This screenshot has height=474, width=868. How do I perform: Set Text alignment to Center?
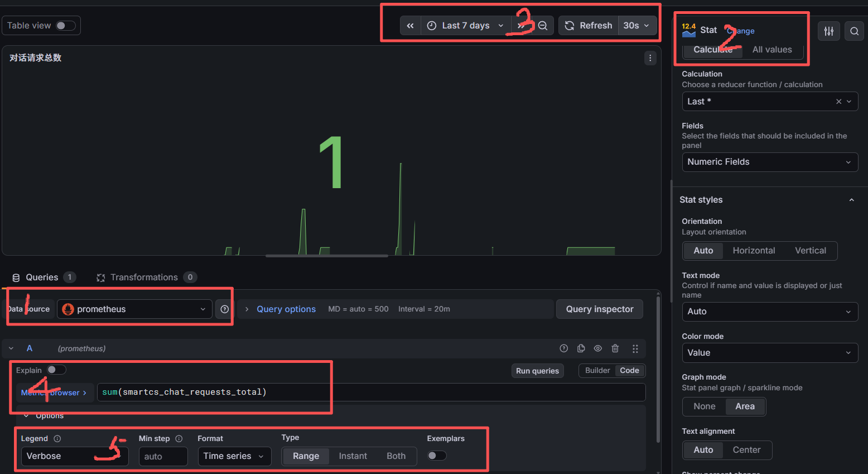click(x=746, y=450)
